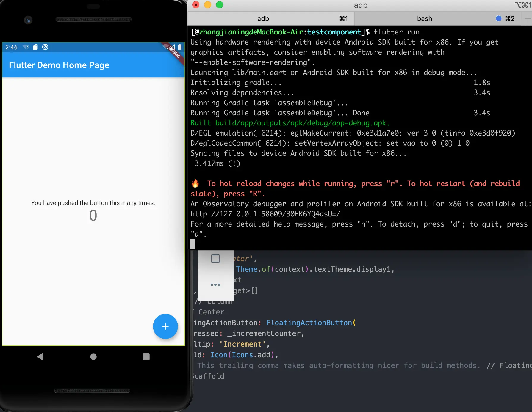This screenshot has height=412, width=532.
Task: Click 'For a more detailed help message' line
Action: [359, 229]
